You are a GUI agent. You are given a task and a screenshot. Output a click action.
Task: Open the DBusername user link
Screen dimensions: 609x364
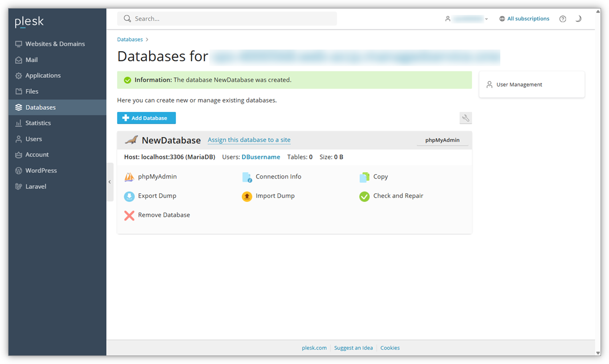pos(261,157)
